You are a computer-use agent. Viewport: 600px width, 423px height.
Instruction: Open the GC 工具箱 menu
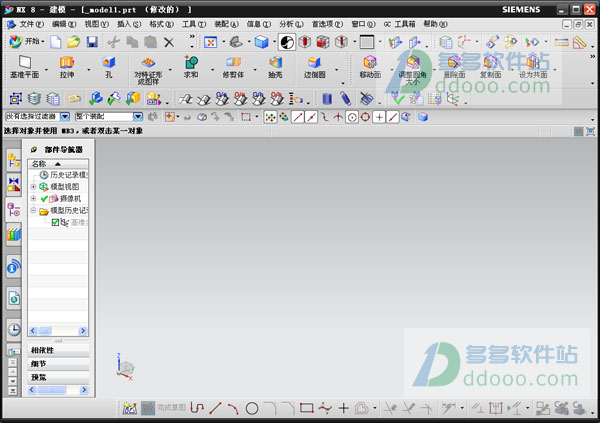399,24
